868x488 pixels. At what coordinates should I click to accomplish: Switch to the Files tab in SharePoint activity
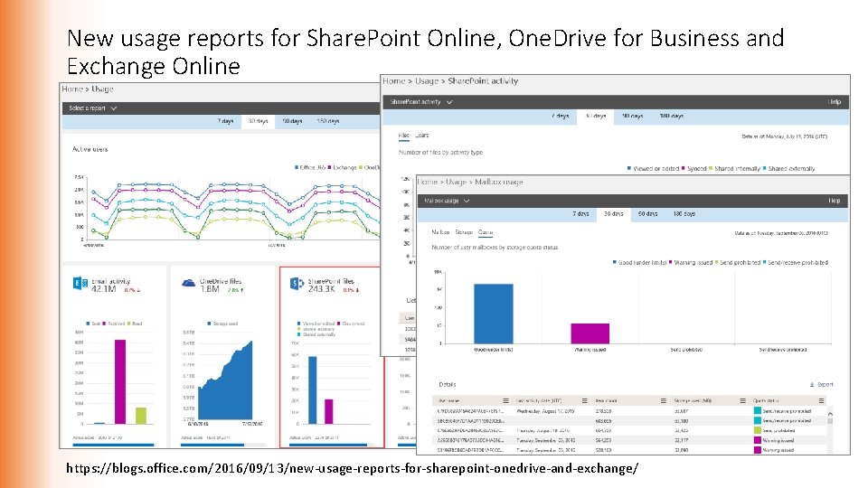tap(403, 136)
